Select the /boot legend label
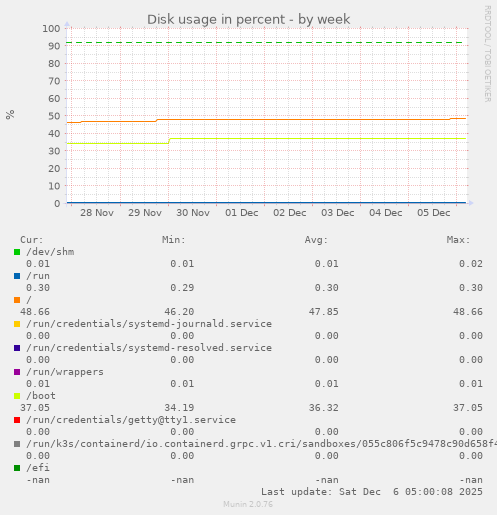Screen dimensions: 497x515 (x=41, y=396)
